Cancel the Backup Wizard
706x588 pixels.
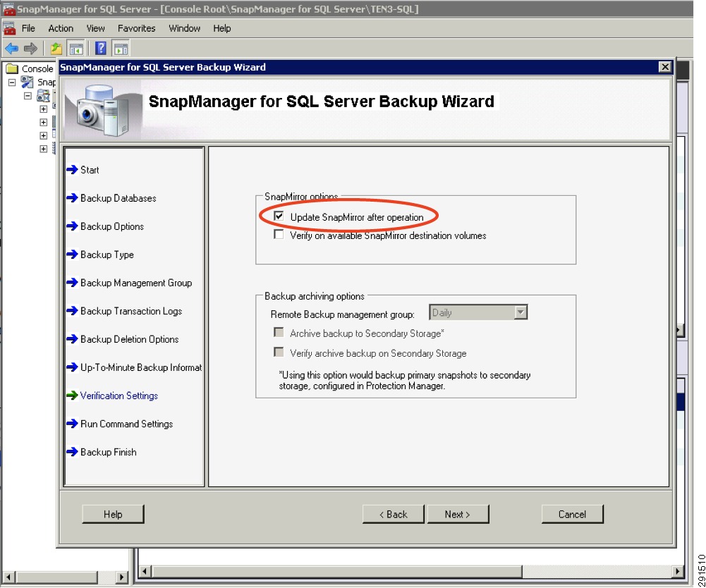572,514
